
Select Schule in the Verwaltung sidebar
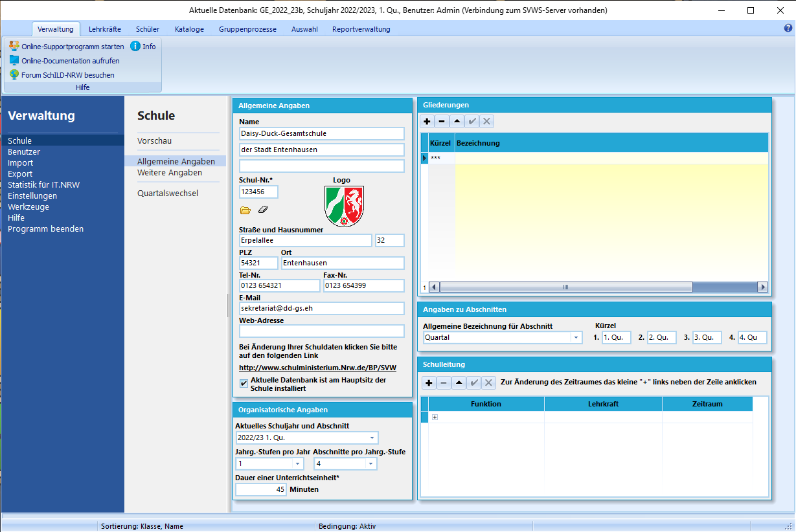63,140
